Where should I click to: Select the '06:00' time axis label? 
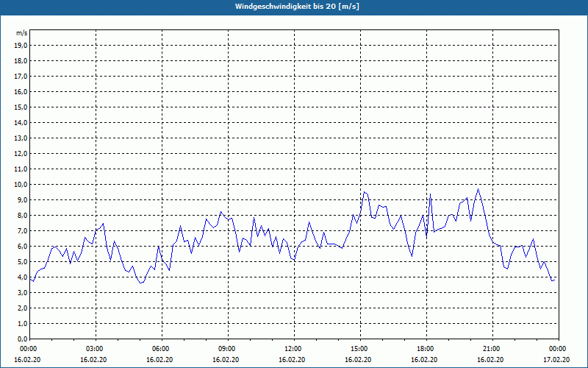click(159, 349)
